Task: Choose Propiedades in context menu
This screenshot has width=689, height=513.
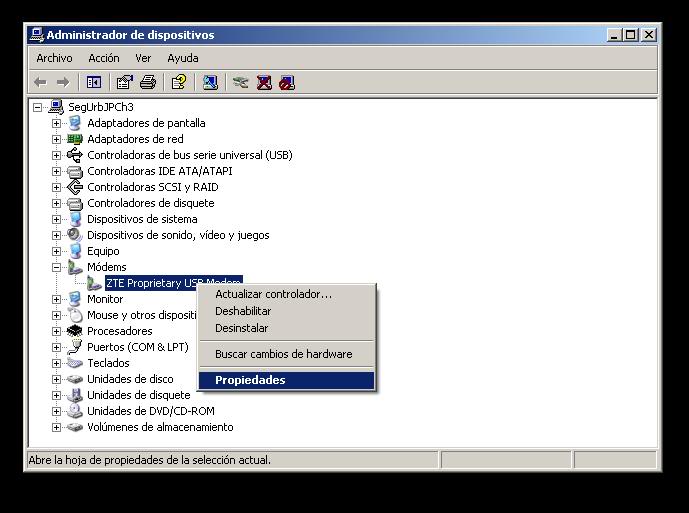Action: point(286,380)
